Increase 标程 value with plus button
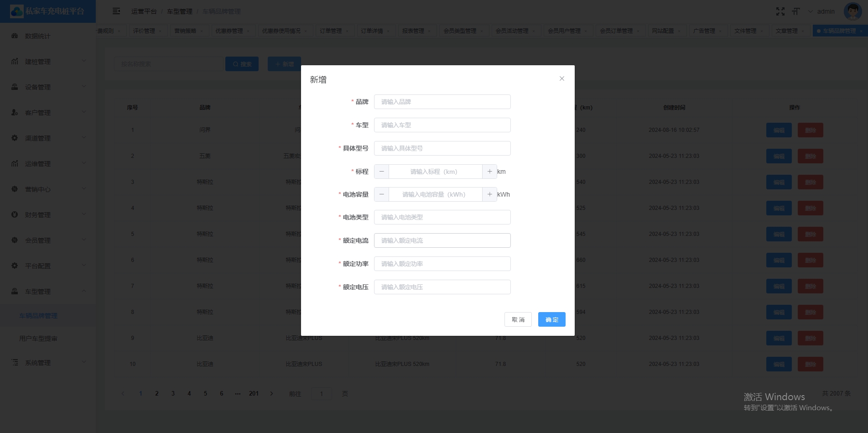Screen dimensions: 868x433 point(489,172)
